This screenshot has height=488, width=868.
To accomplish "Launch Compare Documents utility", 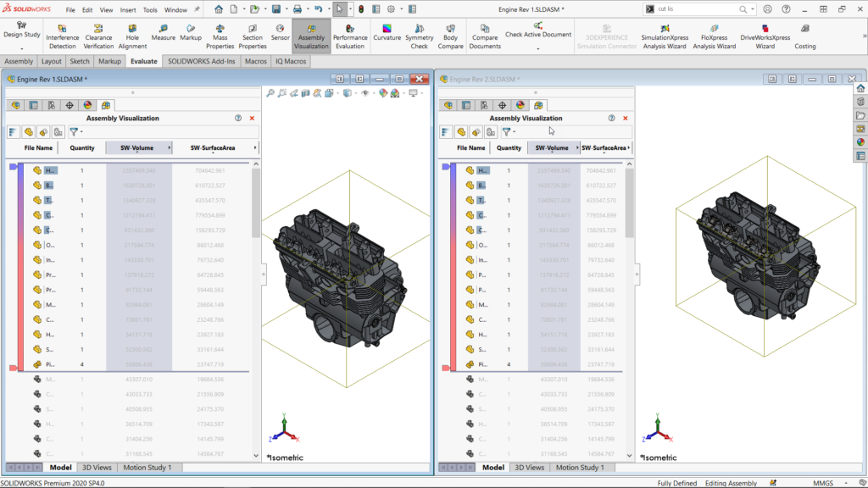I will 485,36.
